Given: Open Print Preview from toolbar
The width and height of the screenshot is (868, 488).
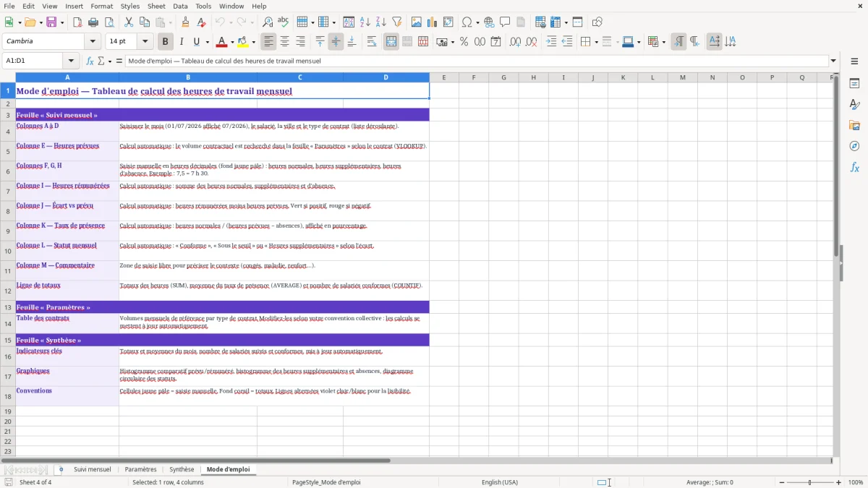Looking at the screenshot, I should point(109,22).
